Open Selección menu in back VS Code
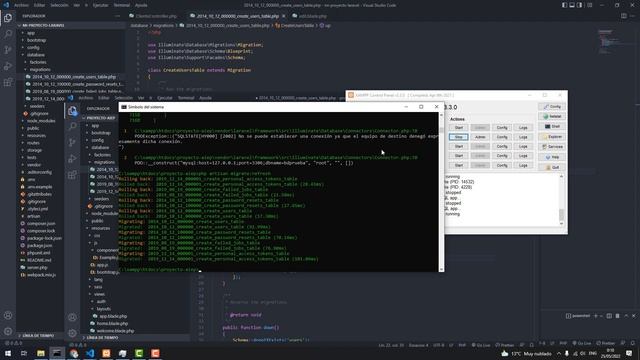This screenshot has height=360, width=640. coord(59,5)
